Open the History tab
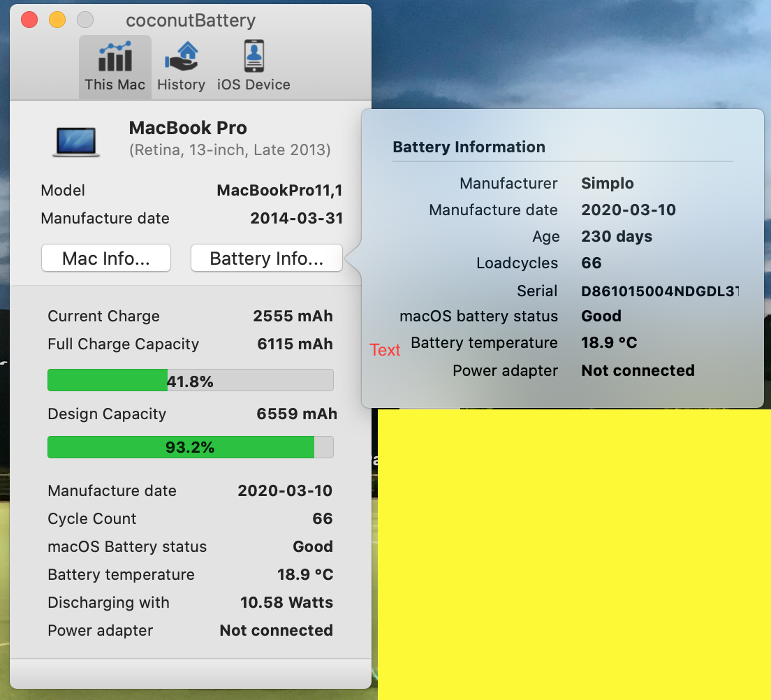This screenshot has height=700, width=771. tap(181, 67)
